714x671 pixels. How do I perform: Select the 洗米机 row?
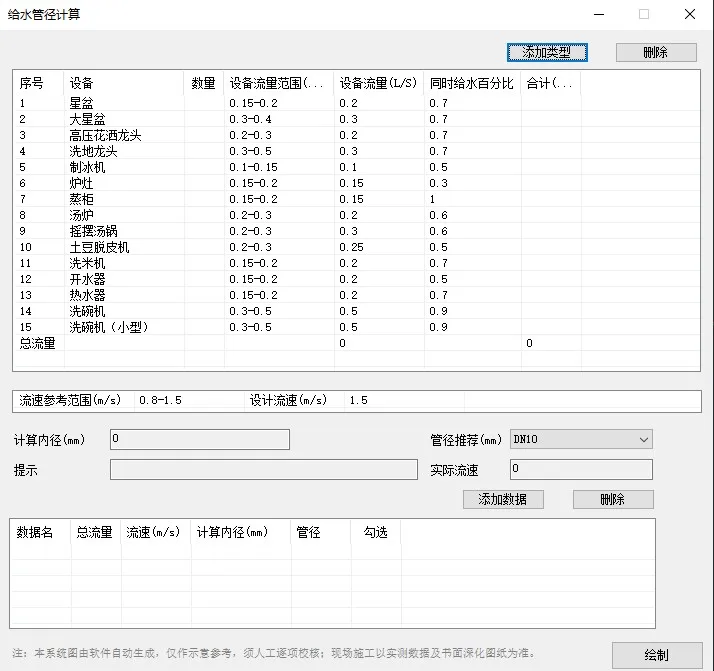(356, 263)
